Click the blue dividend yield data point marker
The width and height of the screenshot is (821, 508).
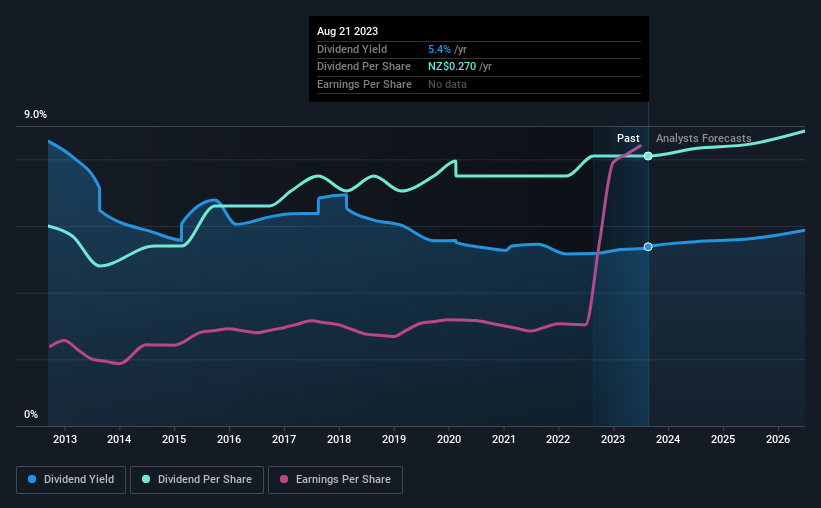[648, 247]
